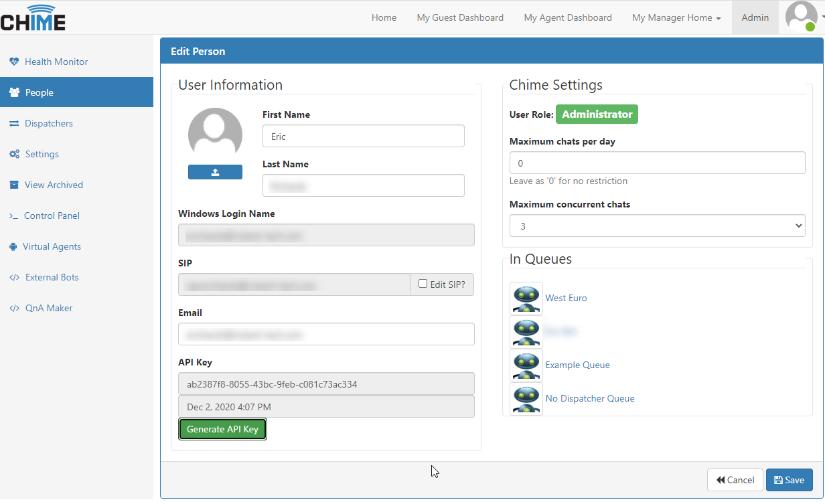The width and height of the screenshot is (825, 504).
Task: Click the Virtual Agents android icon
Action: point(13,246)
